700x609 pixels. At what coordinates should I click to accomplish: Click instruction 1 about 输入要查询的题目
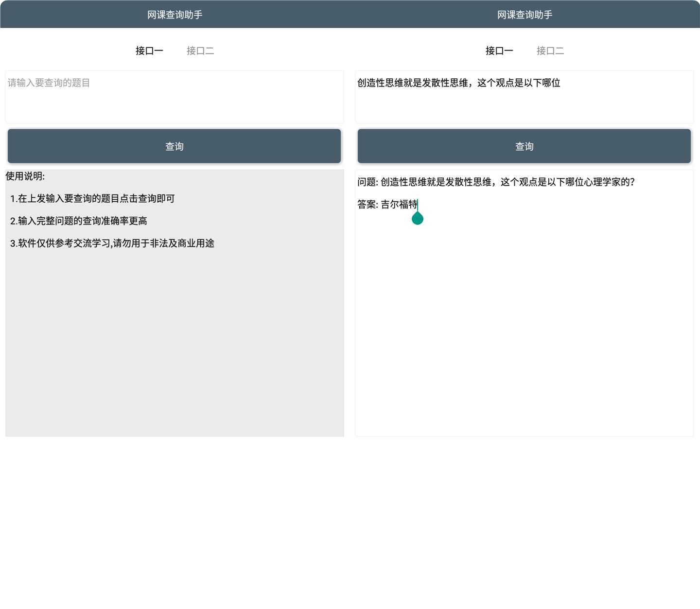(92, 198)
